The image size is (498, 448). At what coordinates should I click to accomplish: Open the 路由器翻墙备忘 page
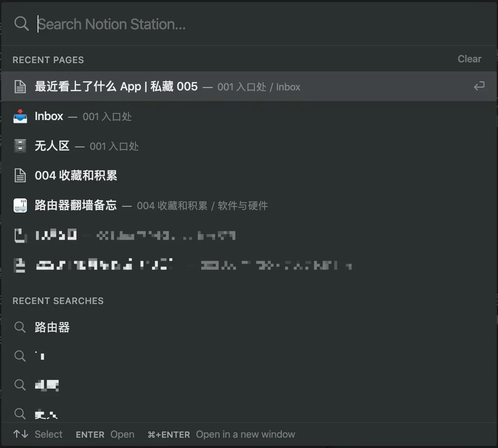(x=76, y=205)
